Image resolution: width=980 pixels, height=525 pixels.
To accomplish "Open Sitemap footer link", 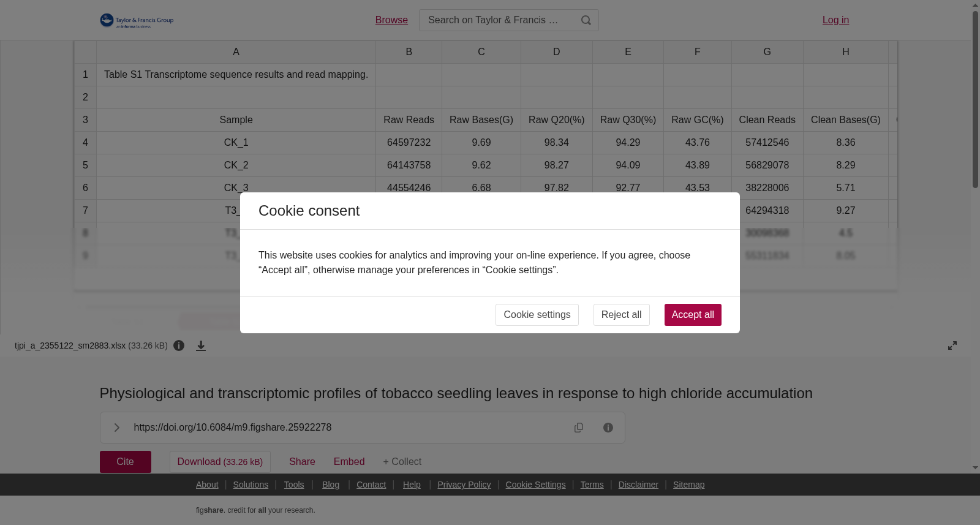I will tap(688, 485).
